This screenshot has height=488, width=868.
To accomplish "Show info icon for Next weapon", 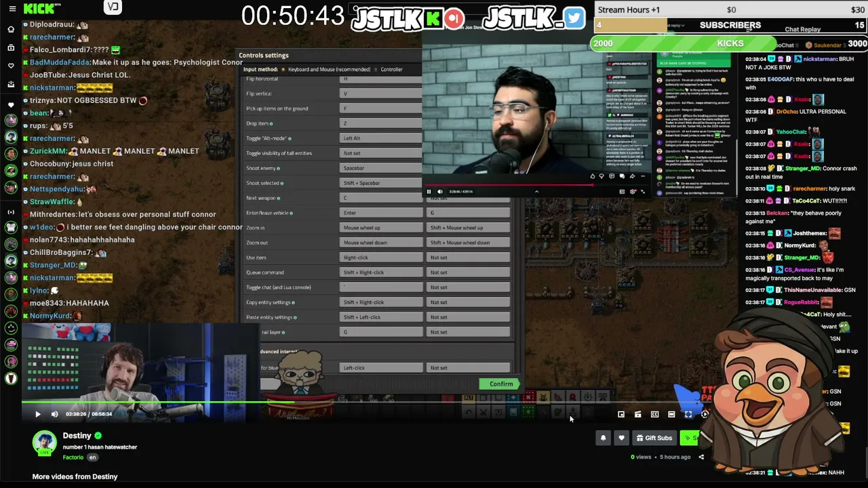I will (279, 199).
